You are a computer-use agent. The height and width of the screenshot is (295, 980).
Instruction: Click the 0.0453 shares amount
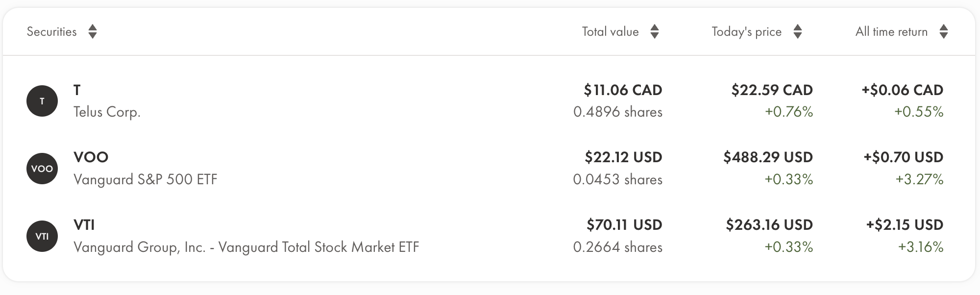click(617, 179)
